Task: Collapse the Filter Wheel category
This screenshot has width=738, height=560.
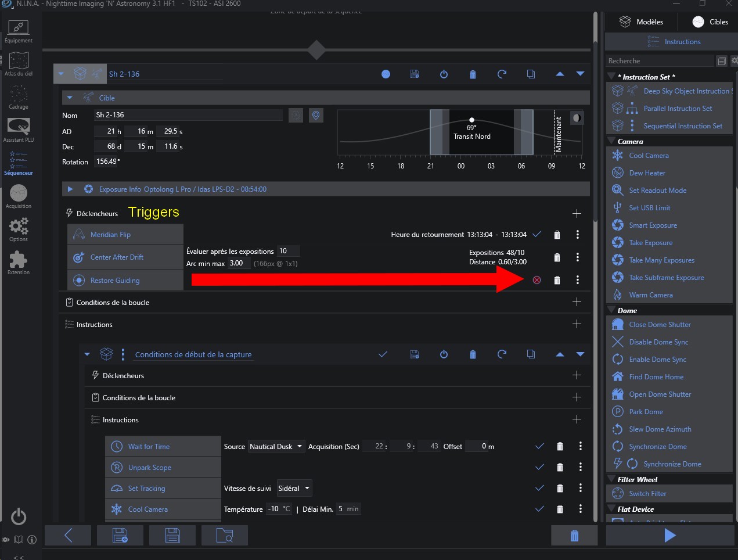Action: 611,479
